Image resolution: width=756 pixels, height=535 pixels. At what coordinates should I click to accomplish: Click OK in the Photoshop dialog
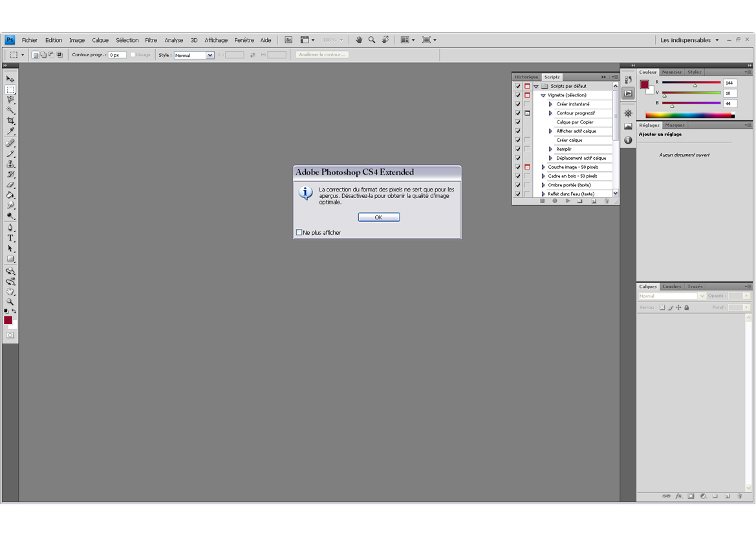coord(379,217)
